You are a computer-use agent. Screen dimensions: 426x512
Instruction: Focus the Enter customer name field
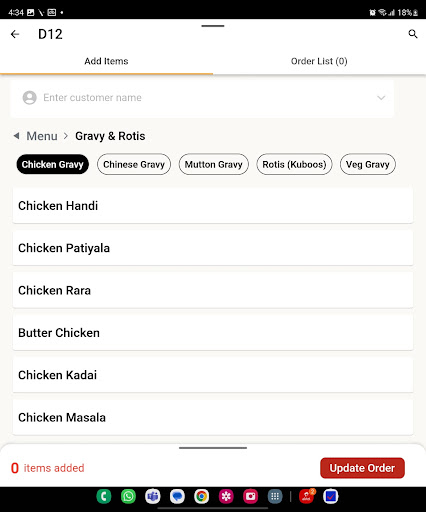[x=202, y=98]
